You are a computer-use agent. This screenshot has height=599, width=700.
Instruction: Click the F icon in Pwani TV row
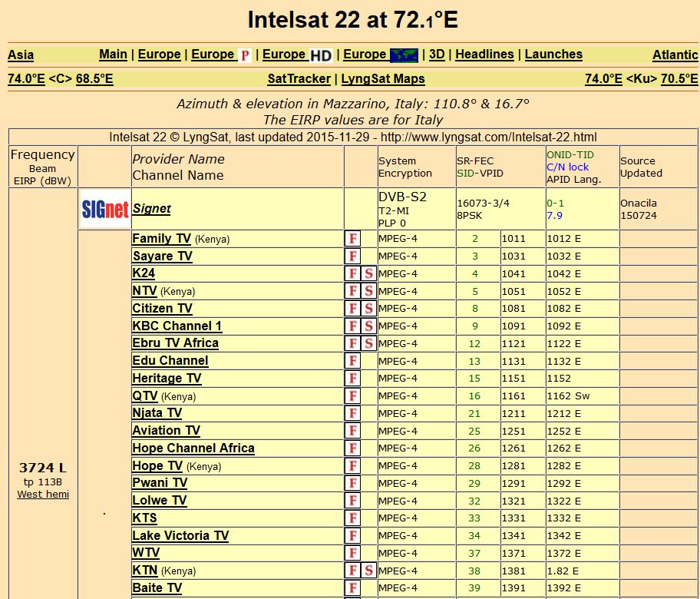pyautogui.click(x=352, y=483)
